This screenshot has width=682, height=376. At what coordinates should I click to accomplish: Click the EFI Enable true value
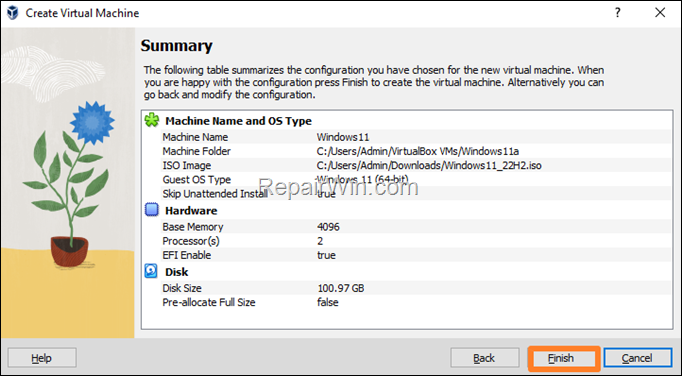click(x=326, y=255)
